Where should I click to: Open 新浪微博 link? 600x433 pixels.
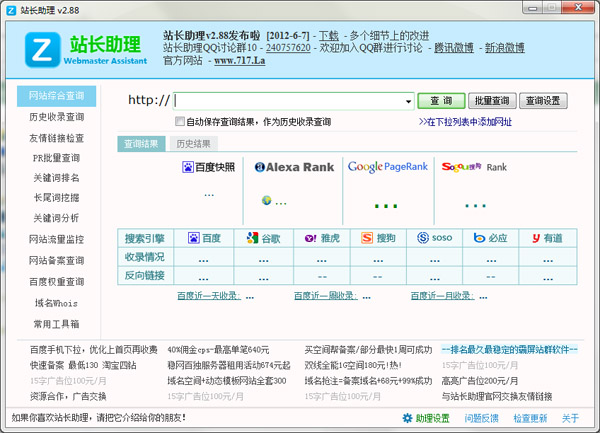[x=505, y=48]
